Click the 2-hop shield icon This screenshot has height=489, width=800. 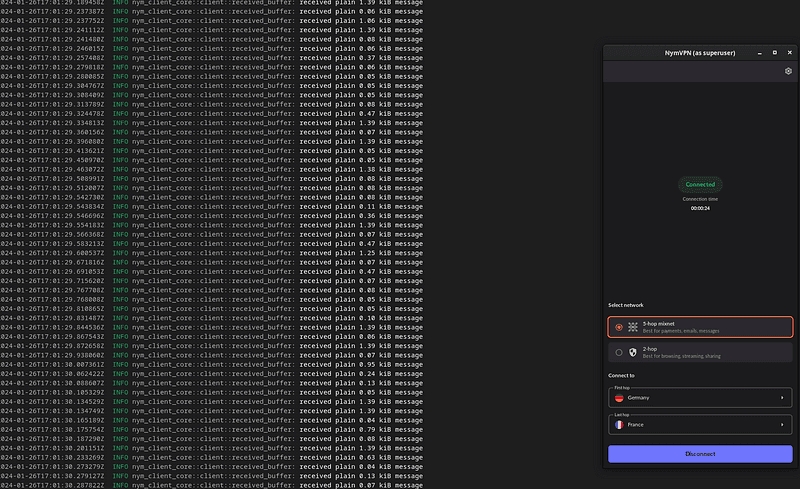[632, 352]
